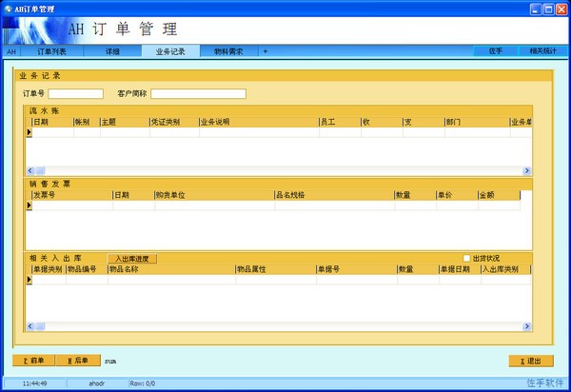Go to next order with 后单 button

coord(78,361)
